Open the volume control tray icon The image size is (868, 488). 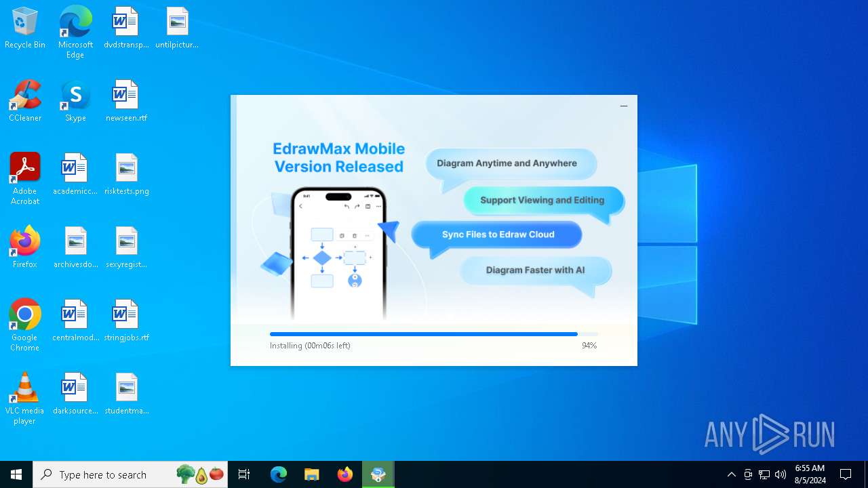[x=781, y=474]
